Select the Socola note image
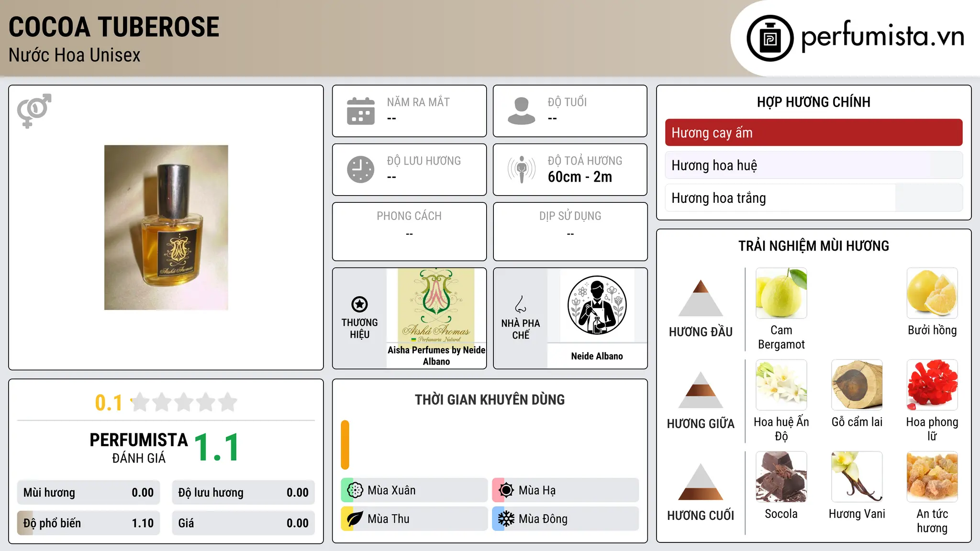Image resolution: width=980 pixels, height=551 pixels. tap(781, 477)
